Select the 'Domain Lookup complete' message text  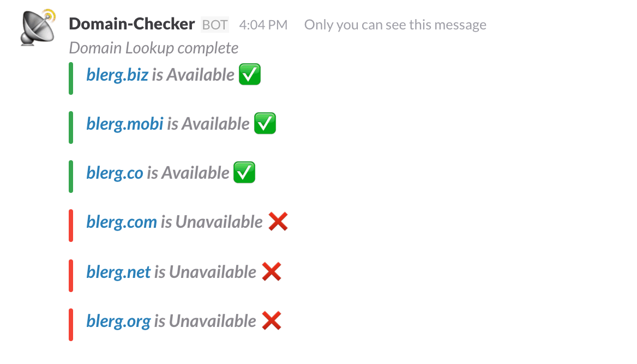[x=154, y=48]
